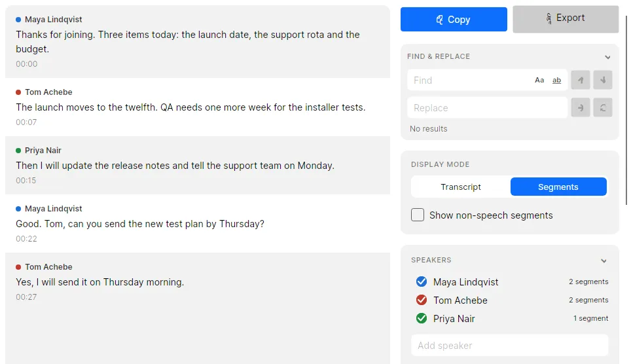The height and width of the screenshot is (364, 631).
Task: Uncheck the Tom Achebe speaker filter
Action: [x=422, y=300]
